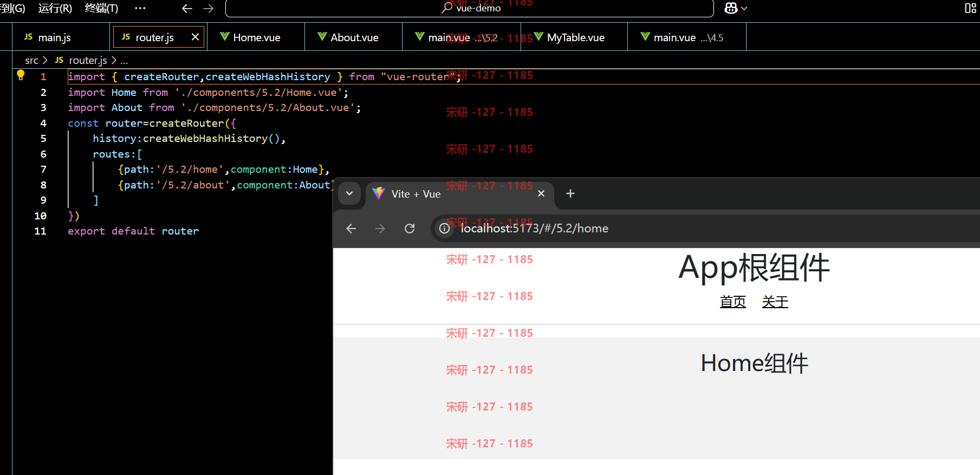Click line number 4 in gutter

coord(43,123)
